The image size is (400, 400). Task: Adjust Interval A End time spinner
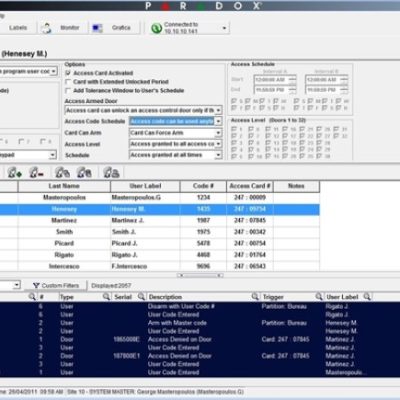click(x=292, y=90)
